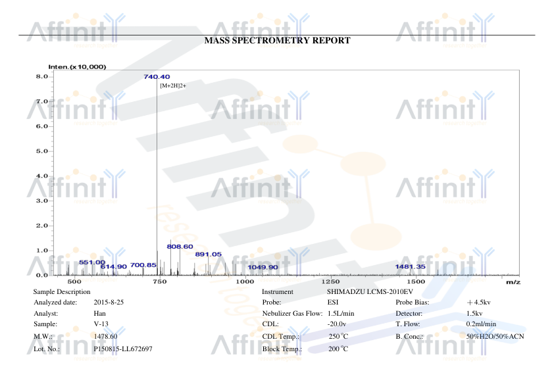
Task: Click the Analyzed date label
Action: pos(55,303)
